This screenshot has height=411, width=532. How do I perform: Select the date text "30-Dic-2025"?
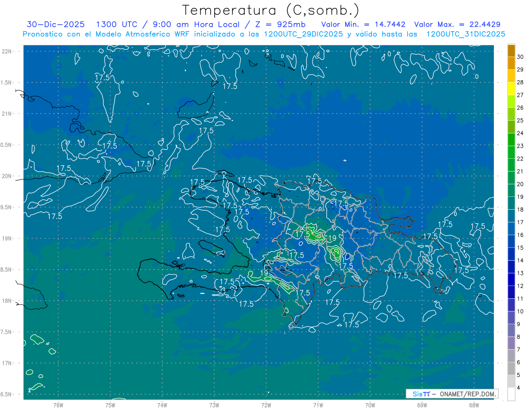[x=55, y=24]
